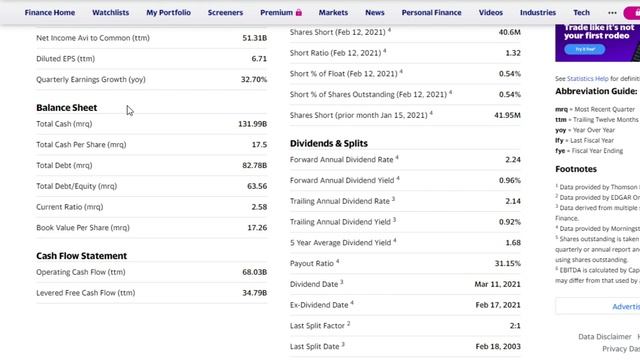Image resolution: width=640 pixels, height=360 pixels.
Task: Go to the News section
Action: point(375,13)
